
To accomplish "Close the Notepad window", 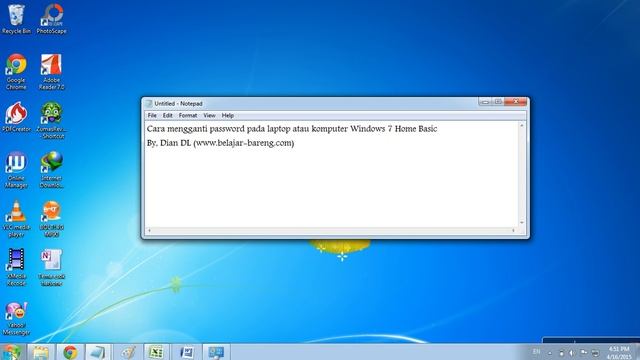I will pyautogui.click(x=516, y=102).
